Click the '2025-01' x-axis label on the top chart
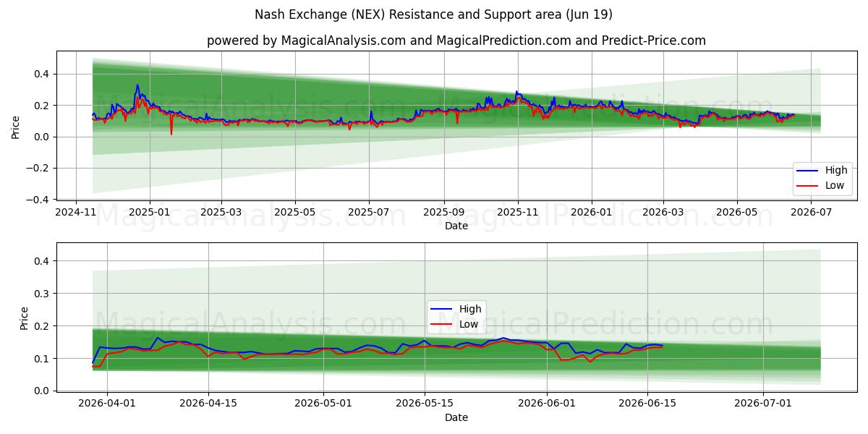Screen dimensions: 868x434 coord(150,213)
